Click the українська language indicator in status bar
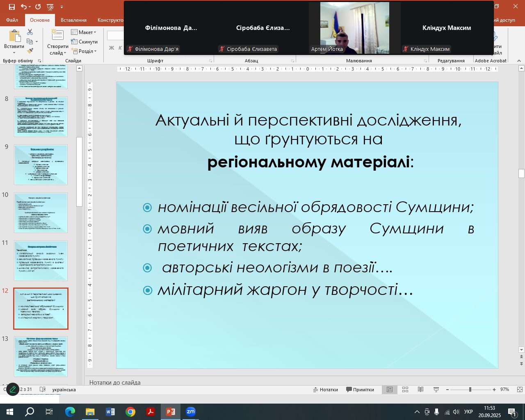525x420 pixels. pyautogui.click(x=64, y=390)
